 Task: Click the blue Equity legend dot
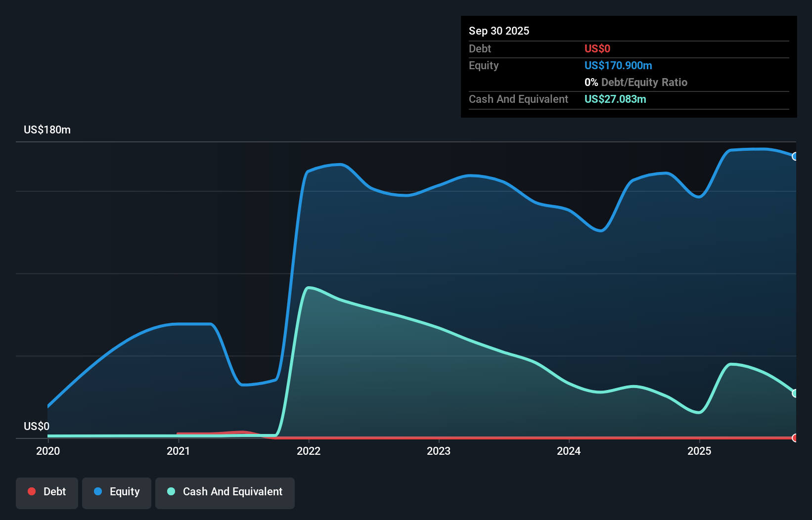pyautogui.click(x=98, y=491)
